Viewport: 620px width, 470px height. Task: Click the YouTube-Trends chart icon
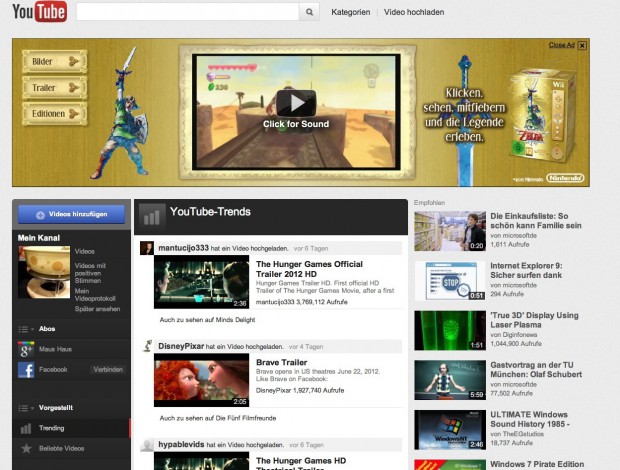[152, 217]
